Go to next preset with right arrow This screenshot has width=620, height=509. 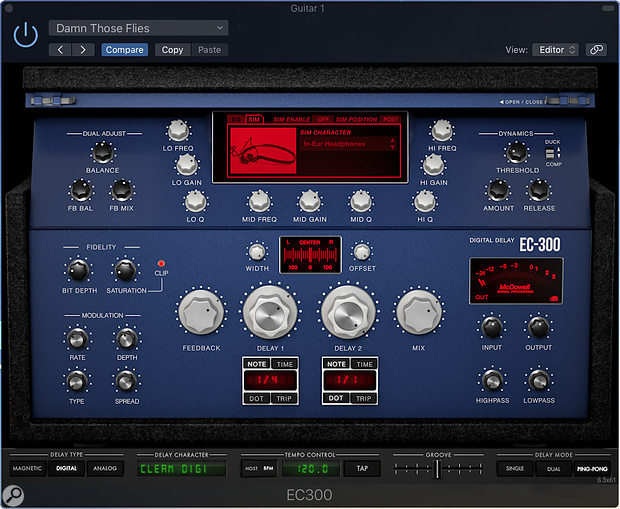click(x=83, y=49)
